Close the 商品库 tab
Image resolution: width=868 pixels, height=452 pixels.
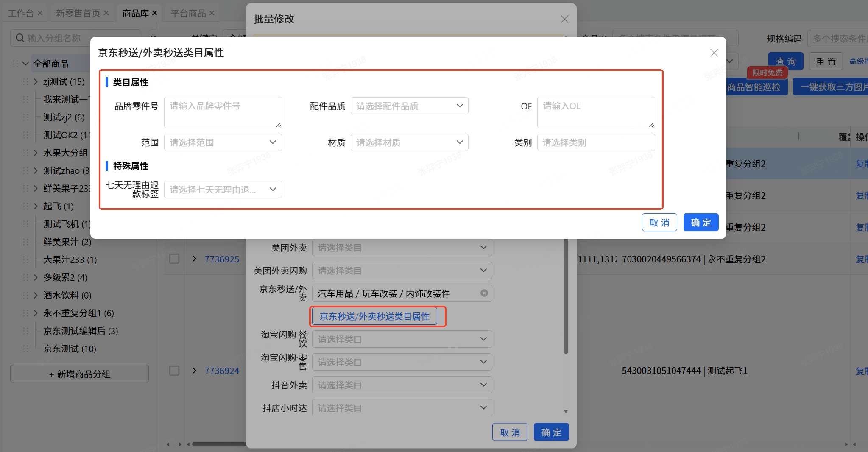(154, 13)
